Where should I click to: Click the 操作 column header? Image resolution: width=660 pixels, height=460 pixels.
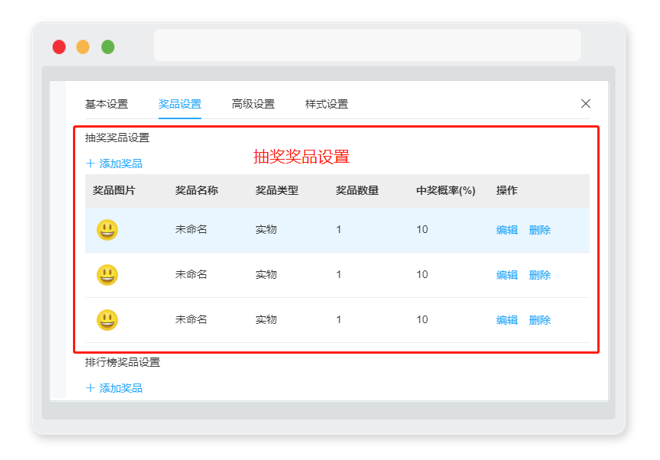(x=507, y=191)
